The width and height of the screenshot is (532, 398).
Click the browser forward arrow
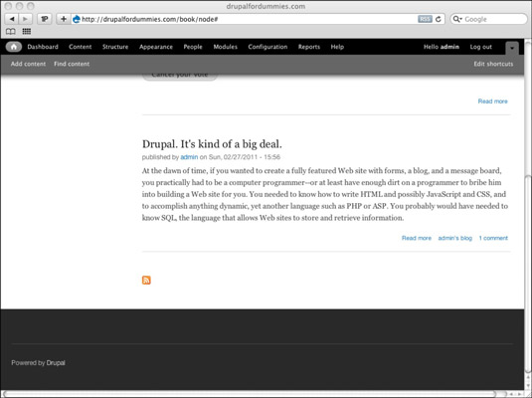click(x=25, y=19)
